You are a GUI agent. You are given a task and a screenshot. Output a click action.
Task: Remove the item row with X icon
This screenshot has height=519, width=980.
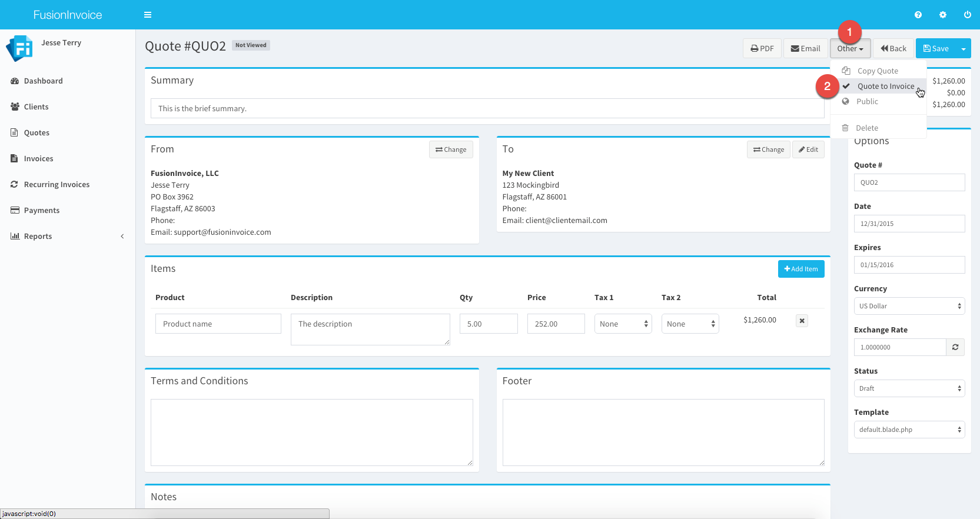point(802,321)
